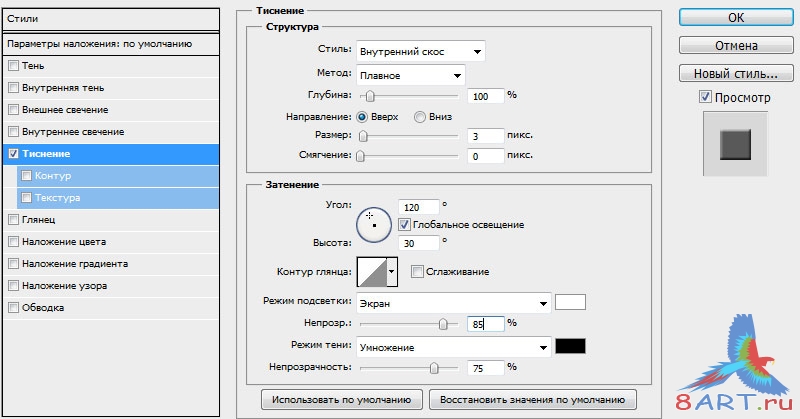This screenshot has width=800, height=419.
Task: Enable the Глянец checkbox
Action: click(x=14, y=219)
